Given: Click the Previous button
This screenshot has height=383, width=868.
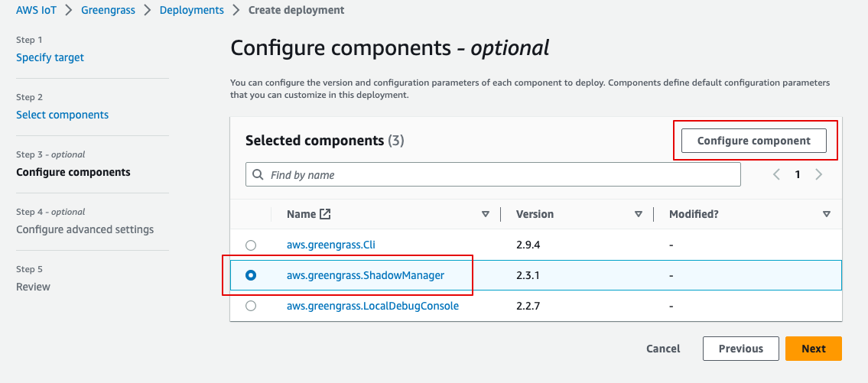Looking at the screenshot, I should pyautogui.click(x=741, y=349).
